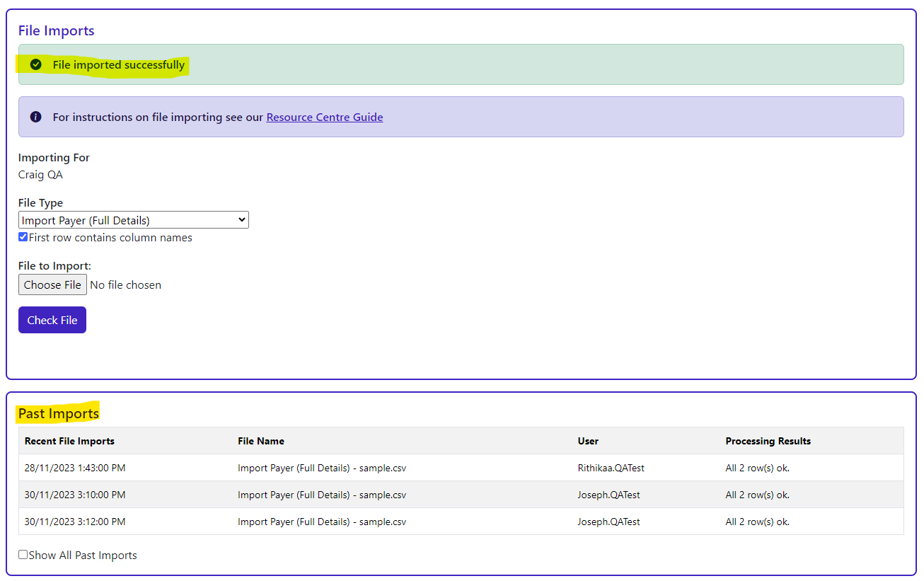This screenshot has height=581, width=924.
Task: Click file name in the 3:12:00 PM row
Action: 322,522
